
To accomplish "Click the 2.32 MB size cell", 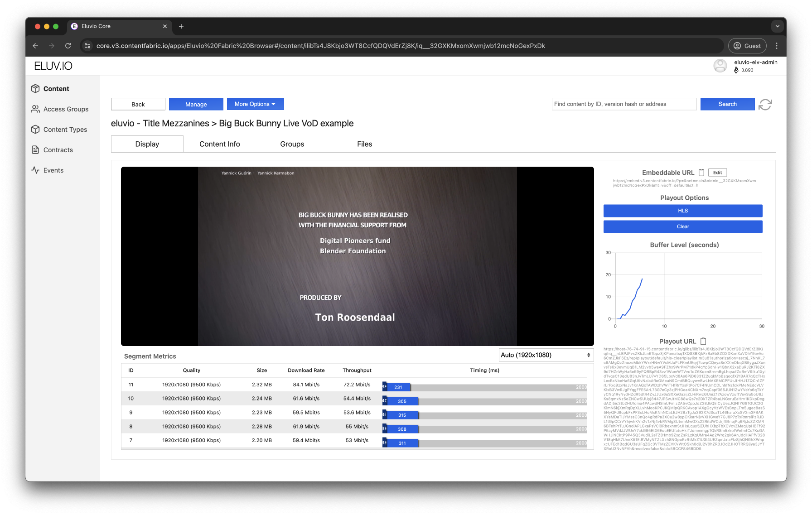I will tap(262, 385).
